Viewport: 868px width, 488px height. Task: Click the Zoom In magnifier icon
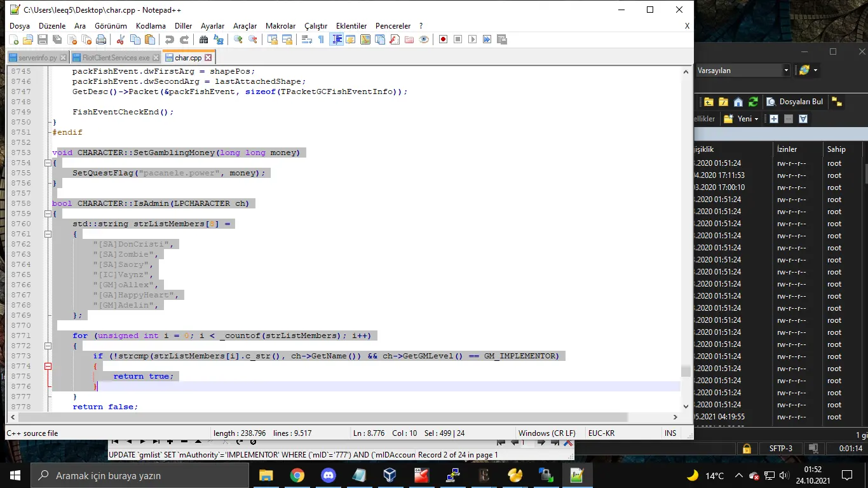pos(238,39)
